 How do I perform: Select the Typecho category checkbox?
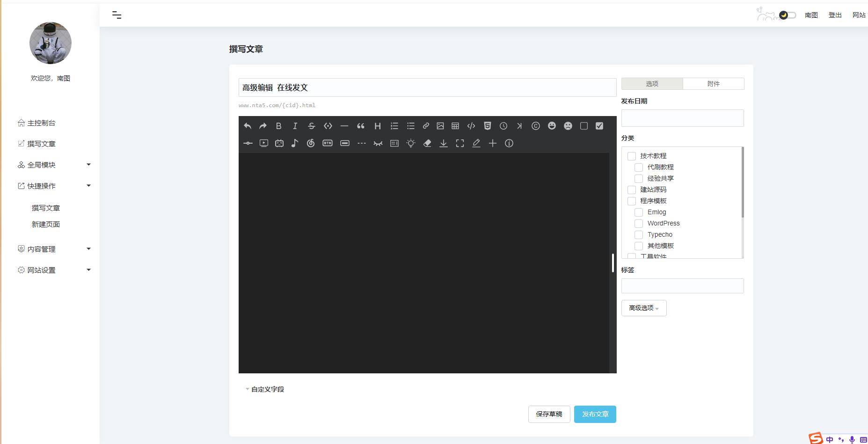(639, 235)
